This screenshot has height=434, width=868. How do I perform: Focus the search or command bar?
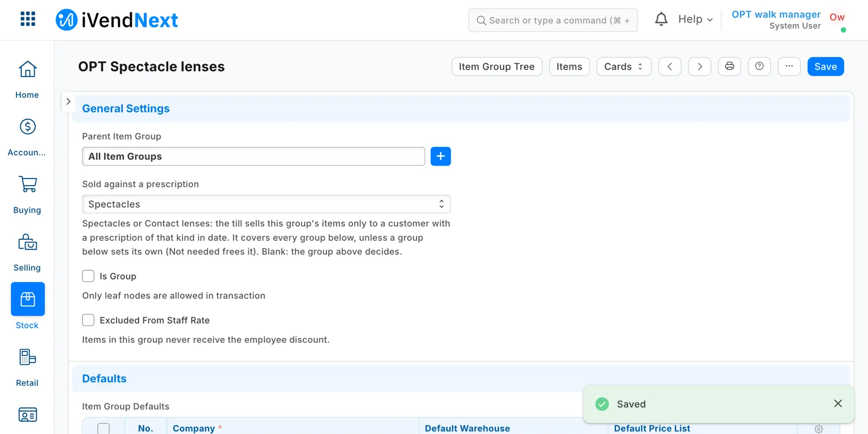(x=553, y=20)
